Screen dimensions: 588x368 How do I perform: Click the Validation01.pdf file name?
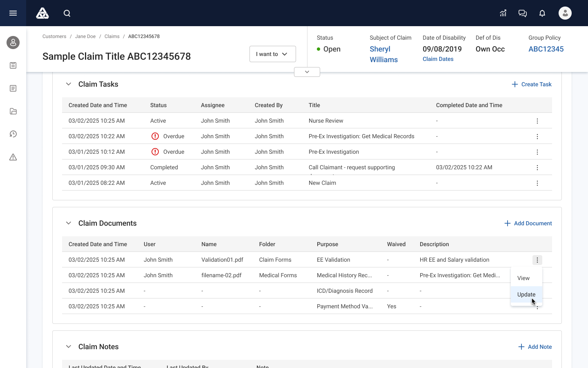point(222,260)
